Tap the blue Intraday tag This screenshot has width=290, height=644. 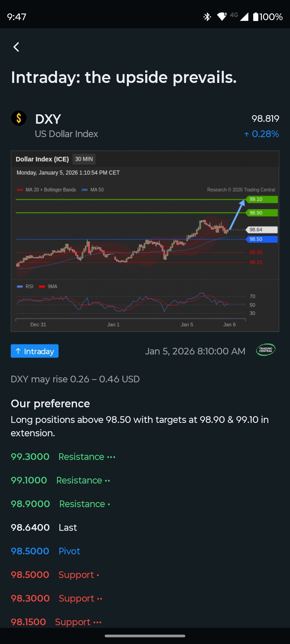(35, 351)
